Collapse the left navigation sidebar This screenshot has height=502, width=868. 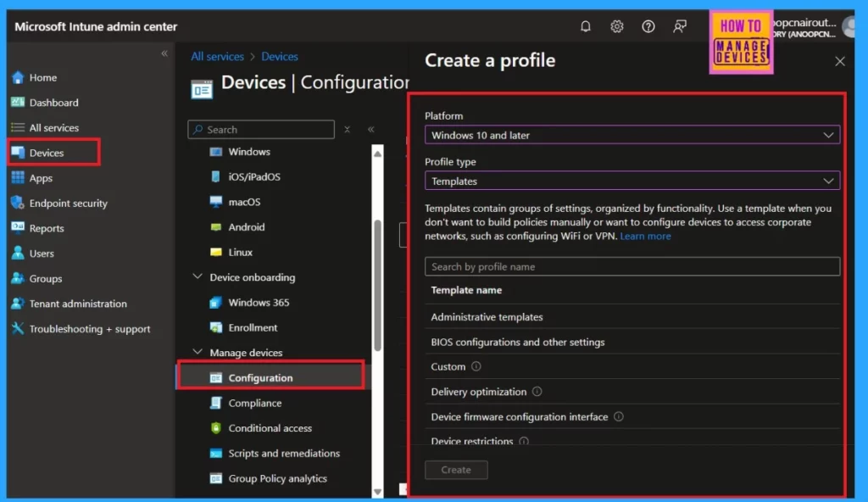point(164,53)
